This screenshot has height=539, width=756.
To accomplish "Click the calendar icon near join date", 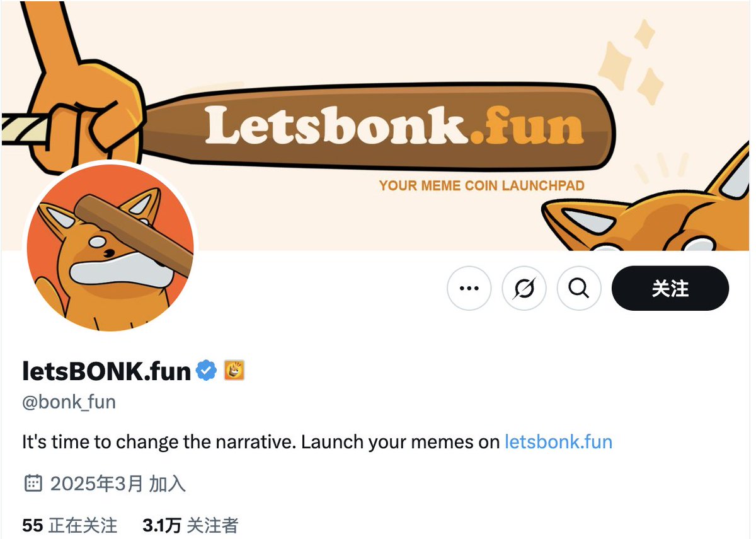I will click(33, 484).
